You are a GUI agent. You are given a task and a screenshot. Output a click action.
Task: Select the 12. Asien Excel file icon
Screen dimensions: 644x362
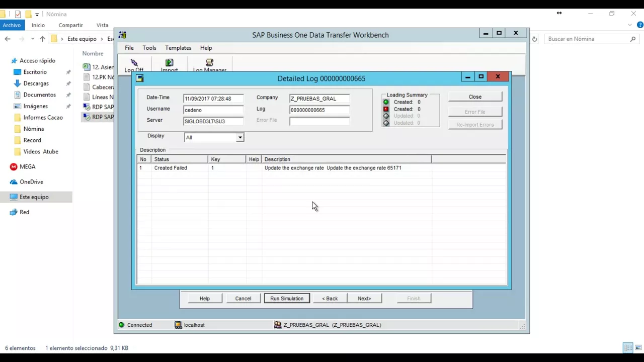click(86, 67)
